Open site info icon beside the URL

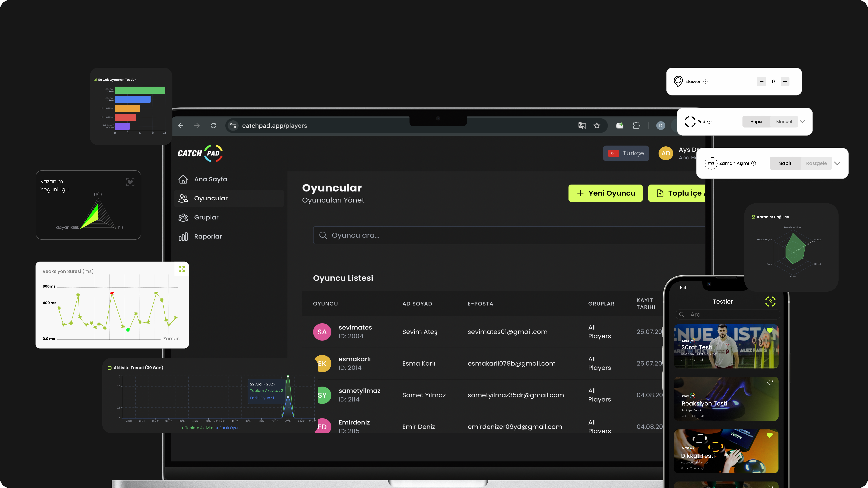(x=233, y=126)
